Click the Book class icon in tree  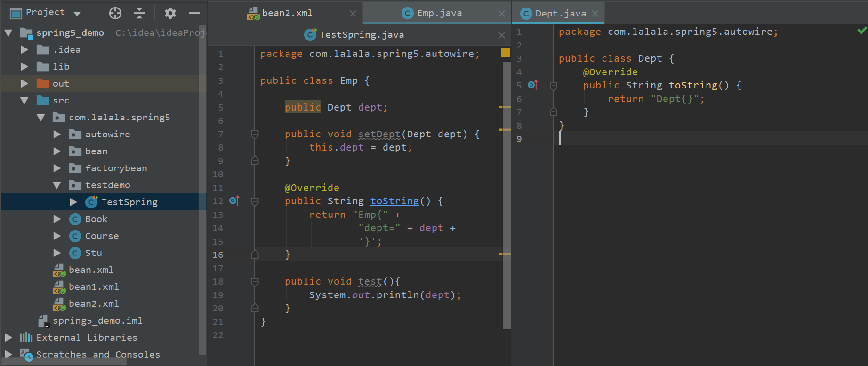(75, 219)
